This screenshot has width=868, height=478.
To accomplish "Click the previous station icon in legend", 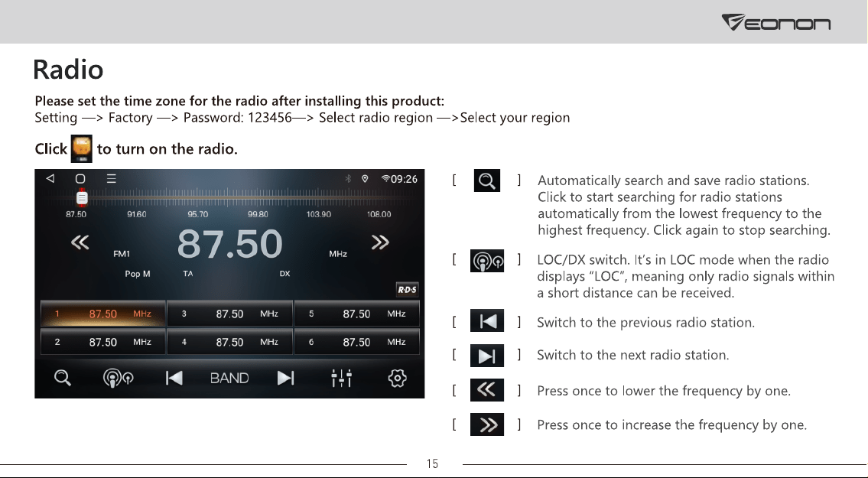I will click(x=487, y=320).
